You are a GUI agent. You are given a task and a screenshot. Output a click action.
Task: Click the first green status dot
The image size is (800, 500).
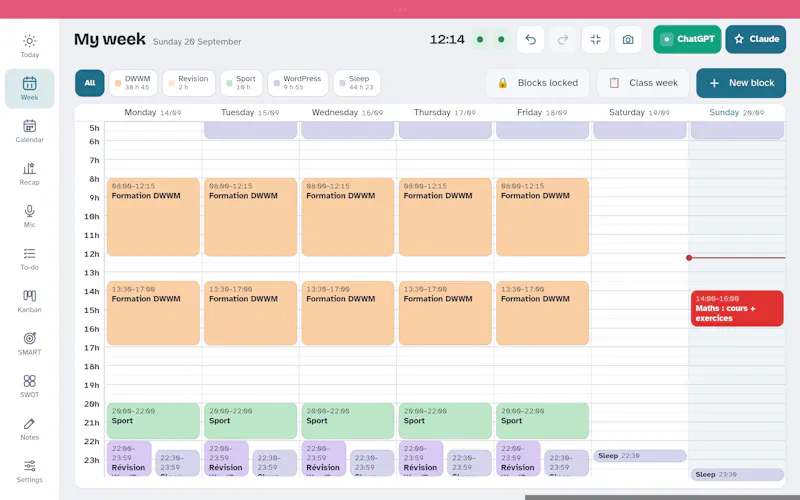pos(480,39)
